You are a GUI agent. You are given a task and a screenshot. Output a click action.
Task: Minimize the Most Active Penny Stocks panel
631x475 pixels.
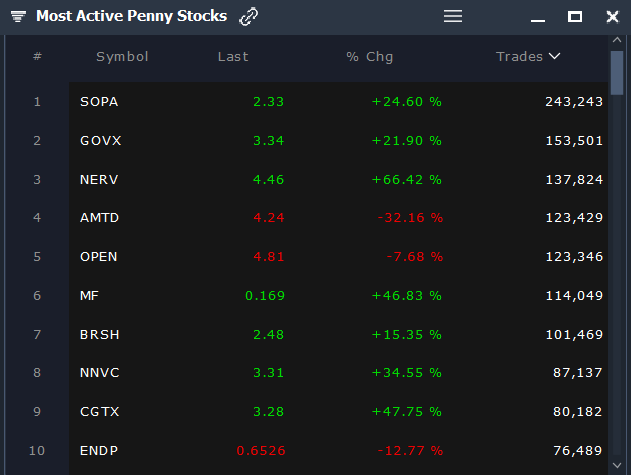[x=538, y=20]
